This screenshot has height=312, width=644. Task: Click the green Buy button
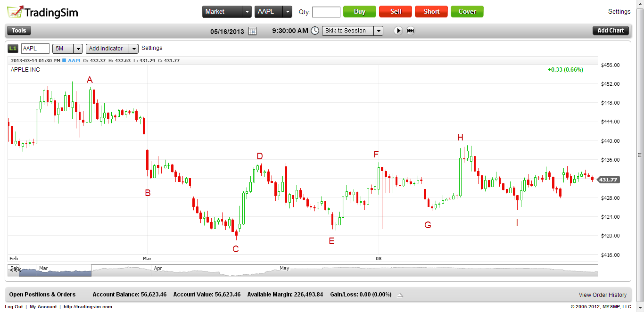(x=359, y=12)
